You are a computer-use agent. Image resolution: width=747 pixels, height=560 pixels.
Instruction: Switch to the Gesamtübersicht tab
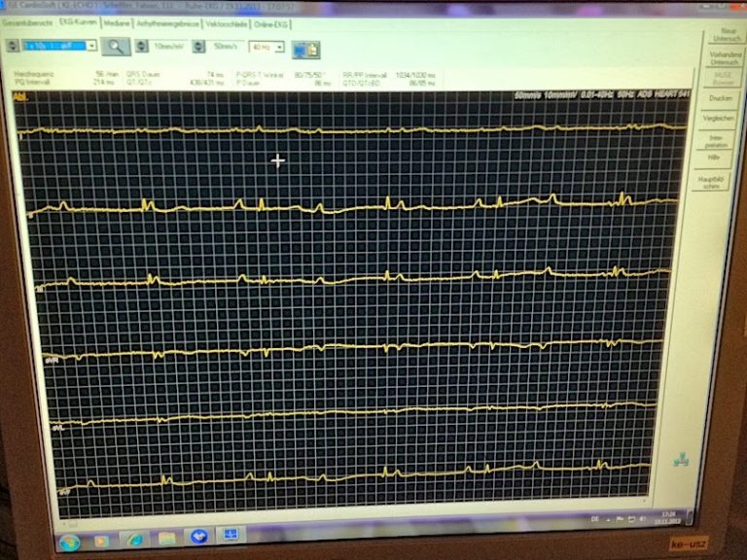click(27, 21)
